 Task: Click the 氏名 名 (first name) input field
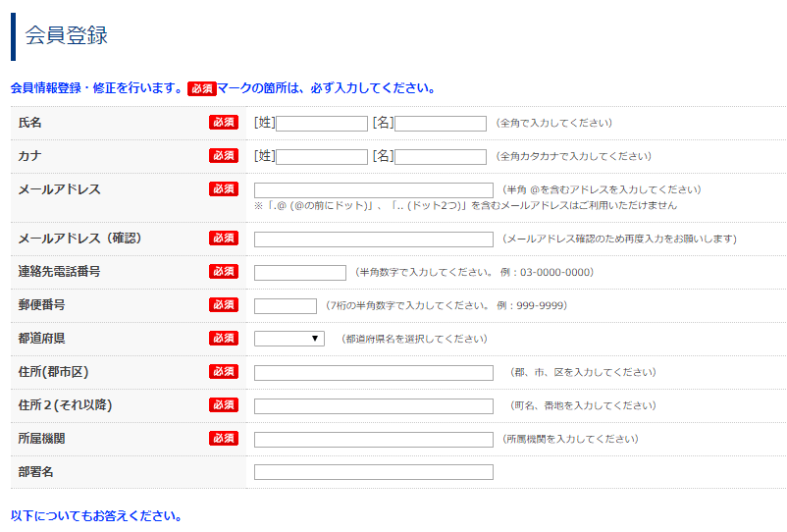[x=441, y=124]
